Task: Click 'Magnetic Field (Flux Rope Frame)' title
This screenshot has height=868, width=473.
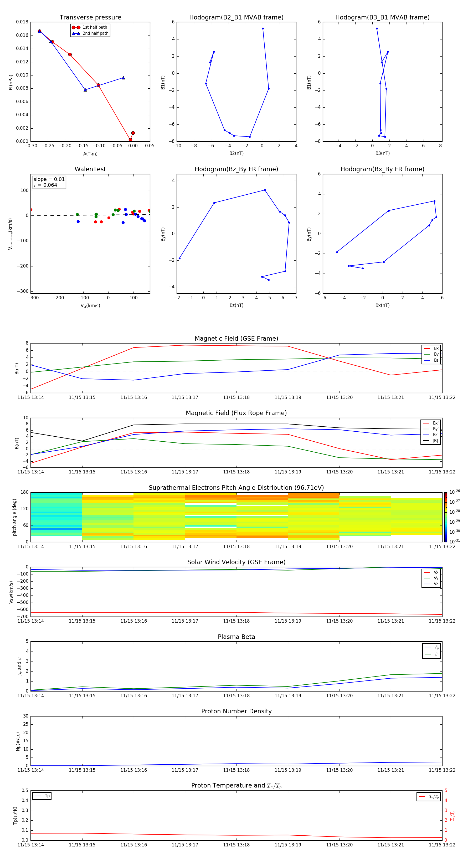Action: coord(236,413)
